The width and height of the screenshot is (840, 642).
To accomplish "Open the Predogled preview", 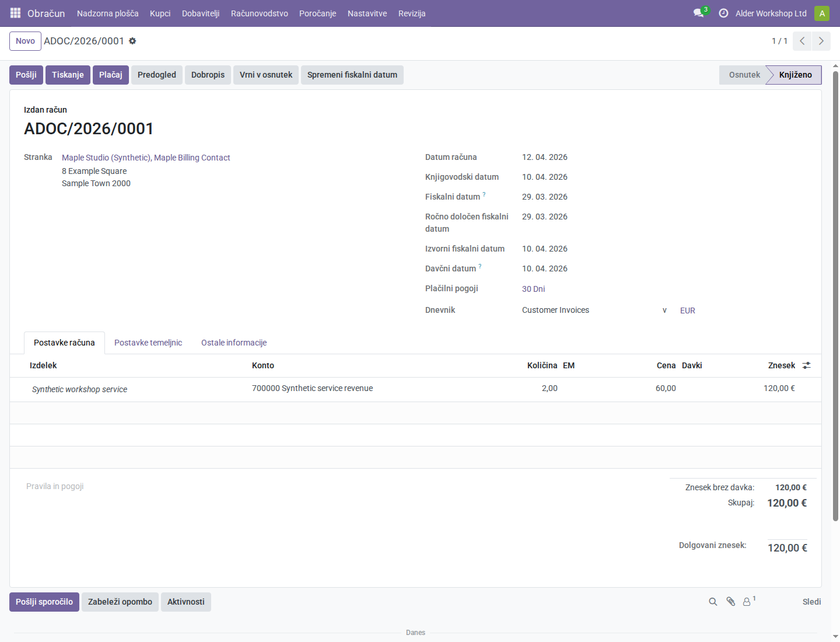I will coord(157,75).
